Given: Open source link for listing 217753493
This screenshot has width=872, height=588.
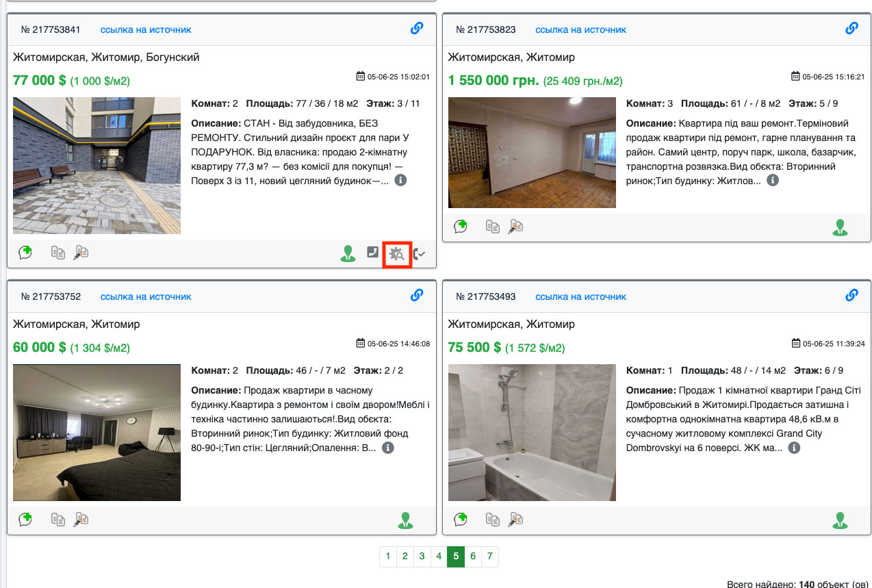Looking at the screenshot, I should click(x=580, y=296).
